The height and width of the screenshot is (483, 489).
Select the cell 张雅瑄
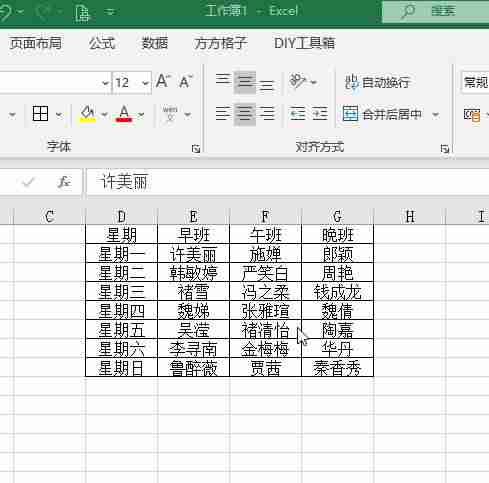tap(266, 311)
